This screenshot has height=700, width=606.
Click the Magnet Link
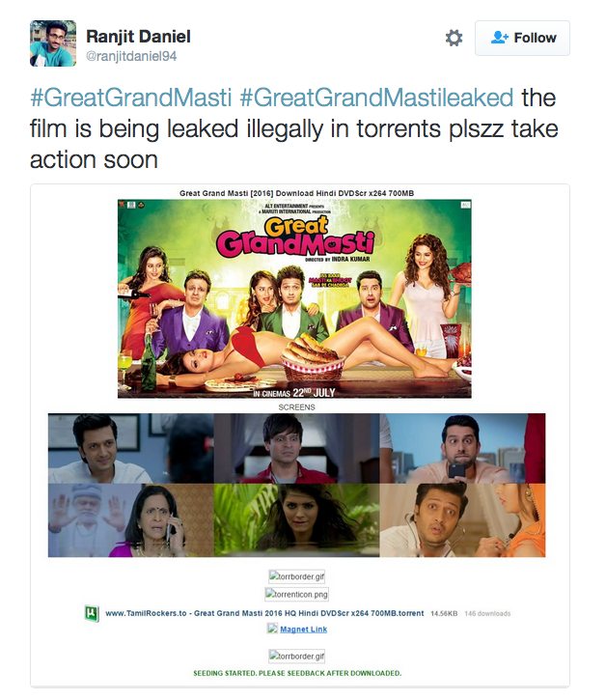[303, 629]
